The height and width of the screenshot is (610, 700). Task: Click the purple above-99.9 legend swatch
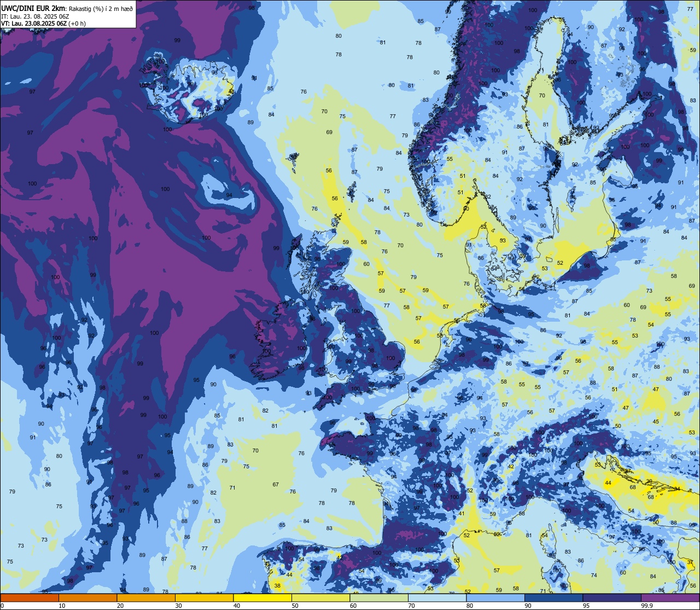670,598
